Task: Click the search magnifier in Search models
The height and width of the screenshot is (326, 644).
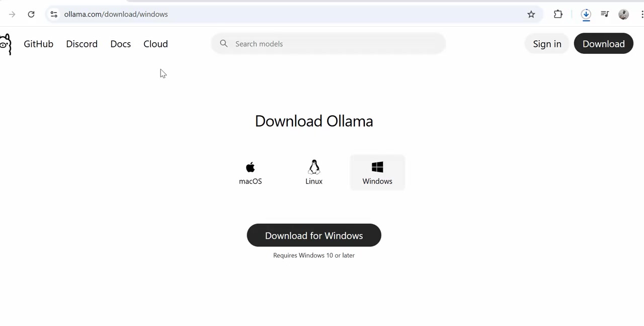Action: pos(223,44)
